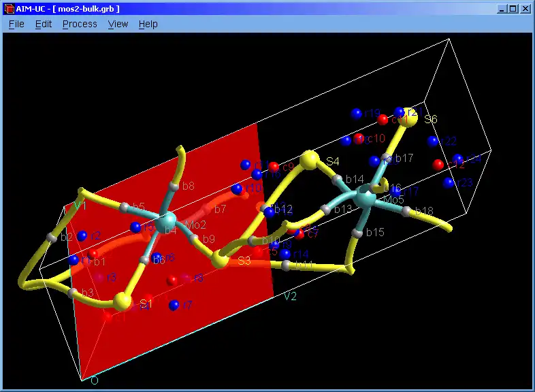Select the c10 cage critical point
Screen dimensions: 535x392
tap(358, 139)
